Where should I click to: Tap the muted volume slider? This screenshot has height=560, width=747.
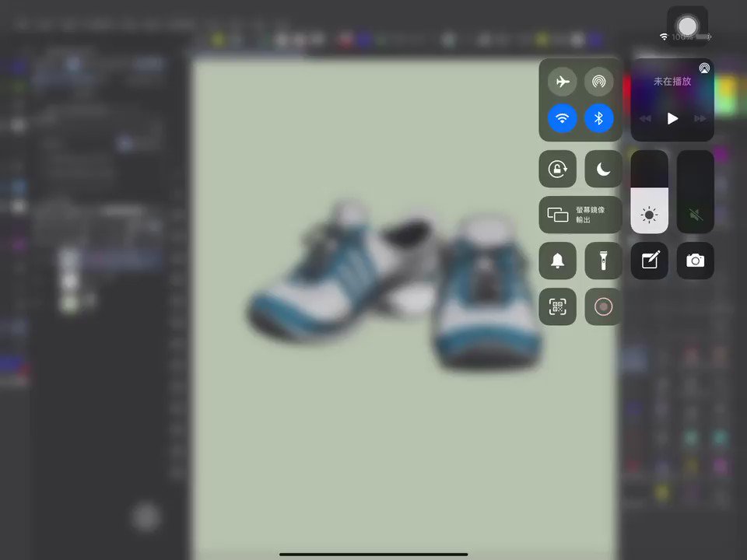(695, 192)
